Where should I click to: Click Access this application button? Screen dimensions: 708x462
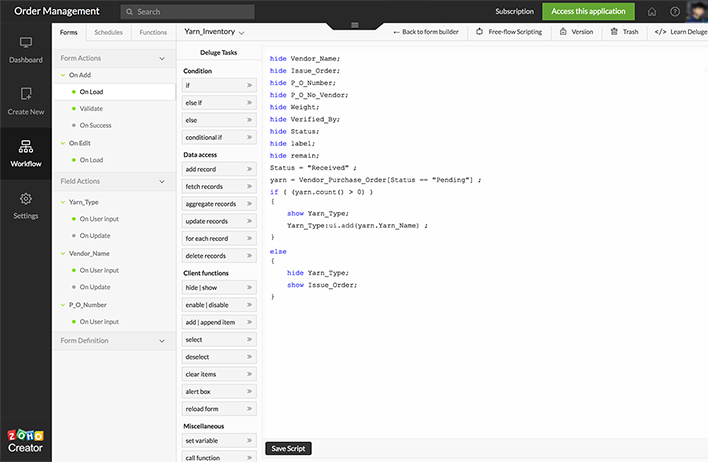[x=588, y=11]
